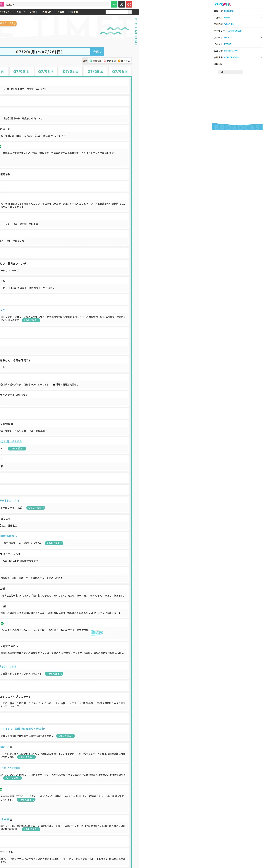Expand the WEATHER side menu chevron
The width and height of the screenshot is (278, 868).
261,24
